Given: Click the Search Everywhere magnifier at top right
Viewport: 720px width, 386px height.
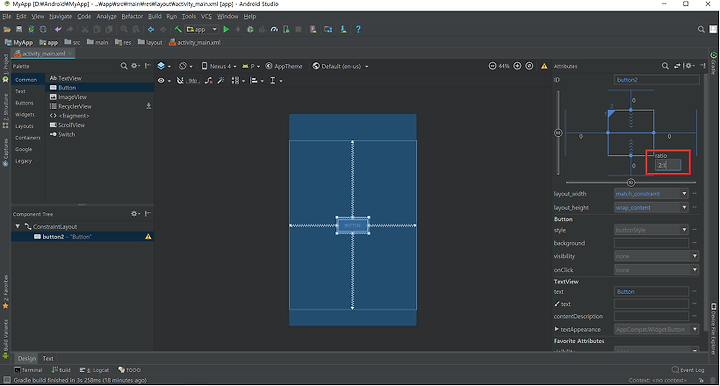Looking at the screenshot, I should [701, 29].
